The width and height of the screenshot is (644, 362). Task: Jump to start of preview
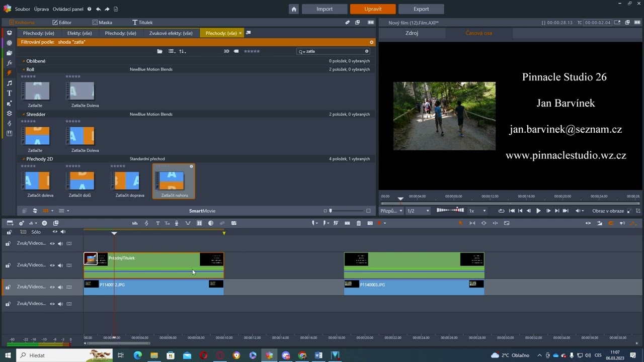click(x=512, y=211)
